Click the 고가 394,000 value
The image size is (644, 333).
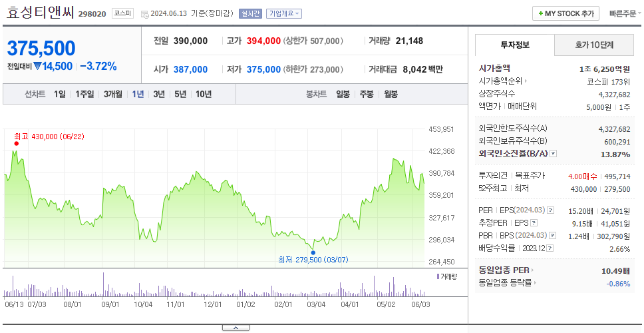click(263, 41)
